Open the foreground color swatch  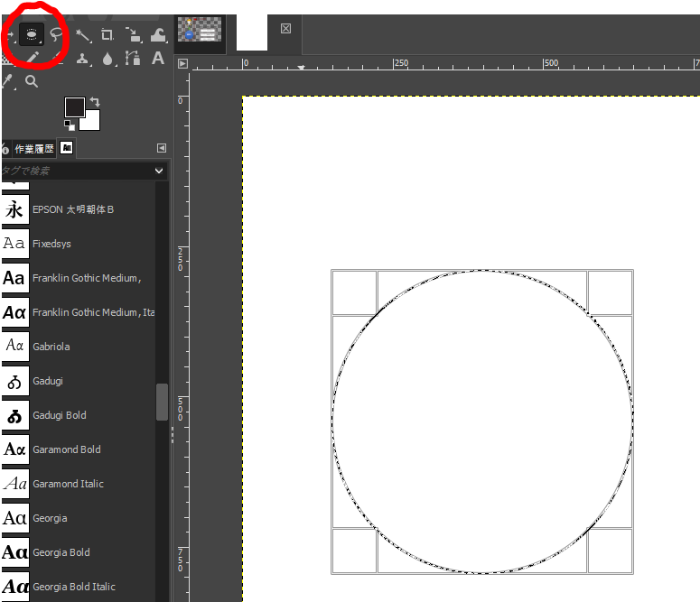pos(73,107)
